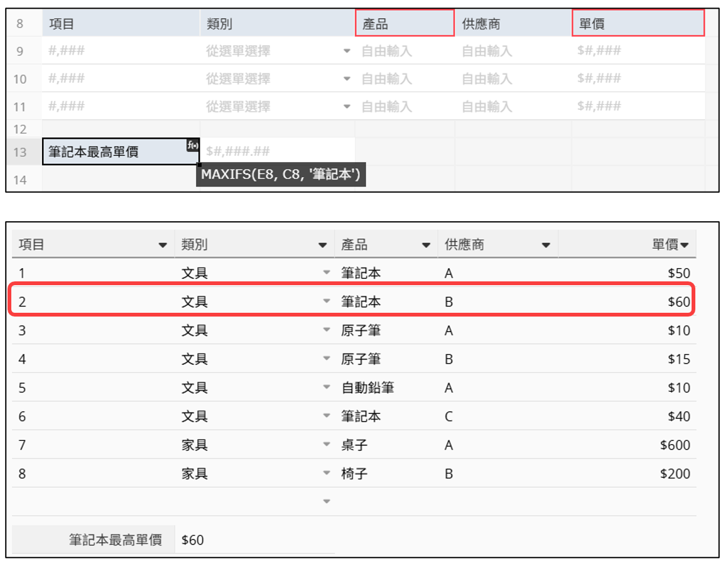Image resolution: width=728 pixels, height=564 pixels.
Task: Expand the 從選單選擇 dropdown in row 11
Action: 347,106
